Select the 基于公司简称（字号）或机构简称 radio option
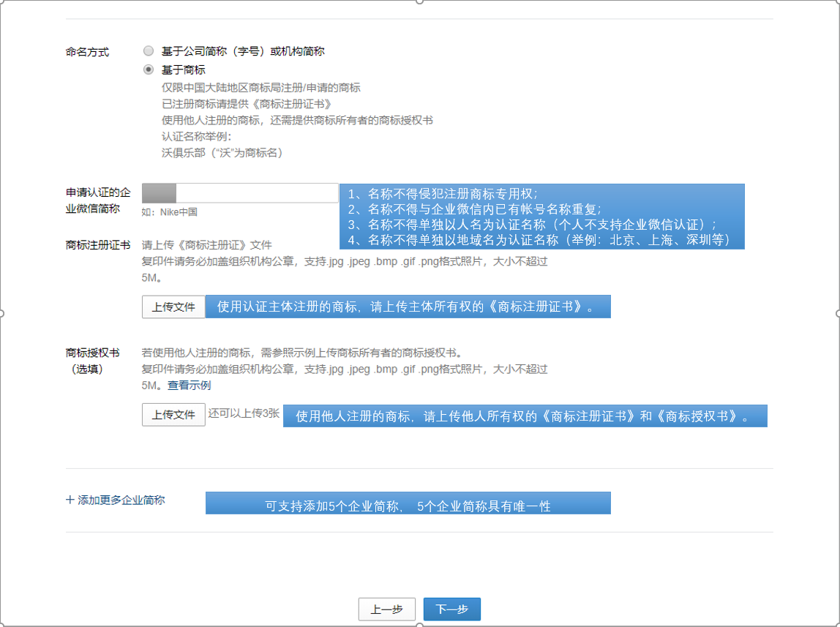Screen dimensions: 840x627 click(149, 50)
